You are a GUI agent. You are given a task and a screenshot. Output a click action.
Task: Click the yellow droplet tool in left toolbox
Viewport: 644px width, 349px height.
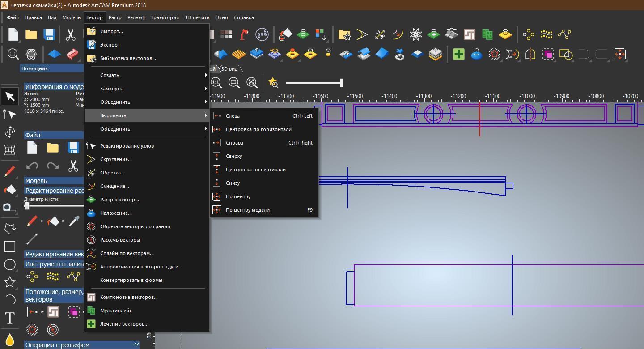[x=10, y=340]
